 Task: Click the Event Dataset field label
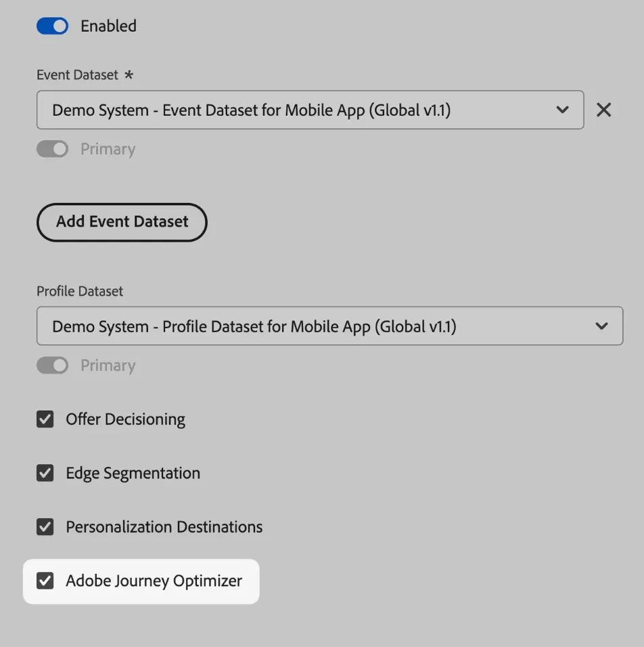77,75
